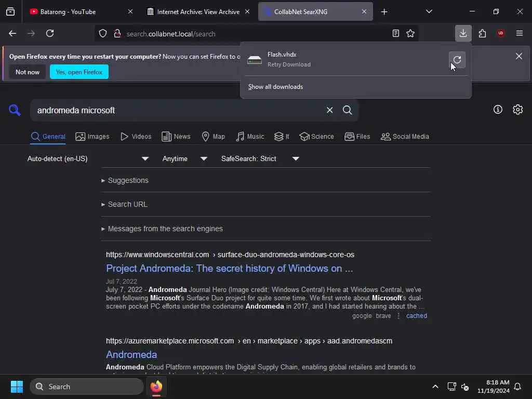Expand Messages from the search engines
532x399 pixels.
click(162, 229)
